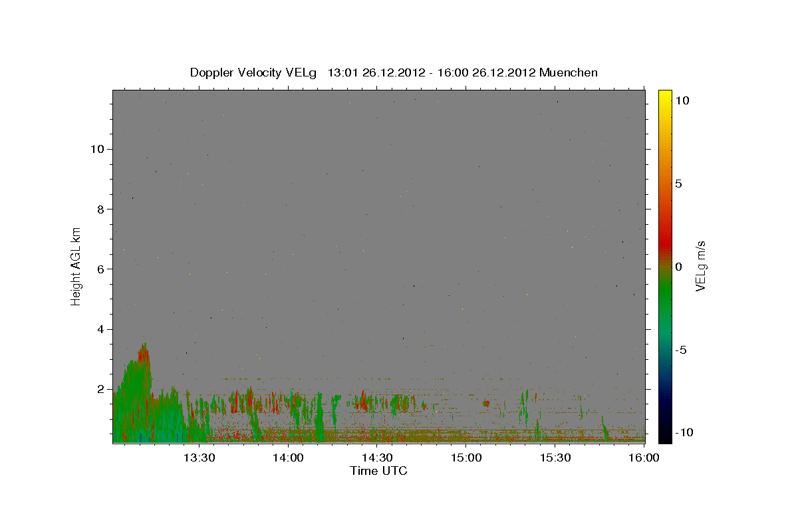Click the 15:30 time tick label
798x532 pixels.
556,458
